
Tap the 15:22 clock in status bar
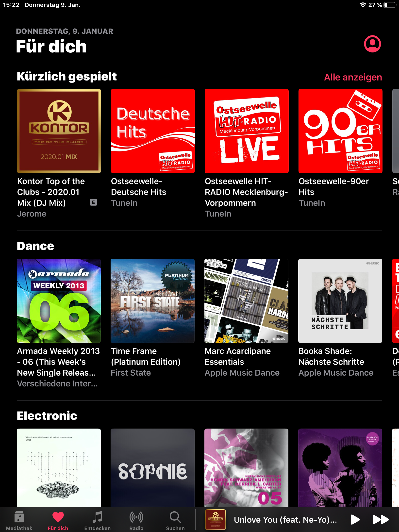coord(11,5)
